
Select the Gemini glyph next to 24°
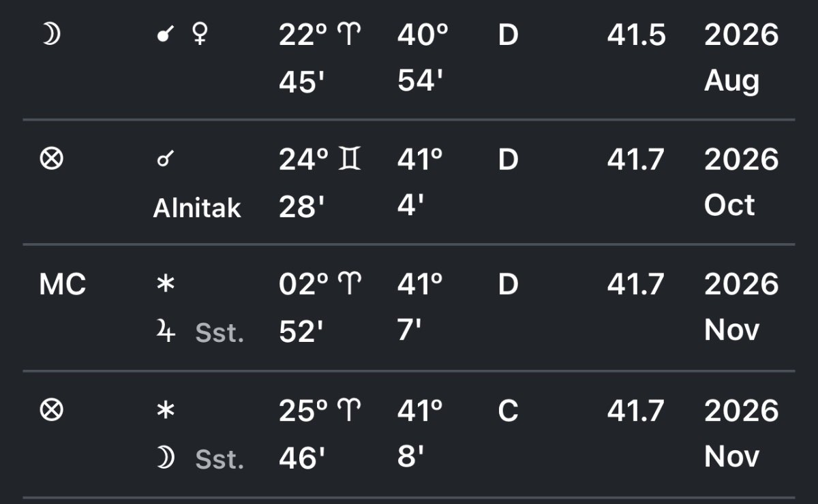[x=350, y=159]
